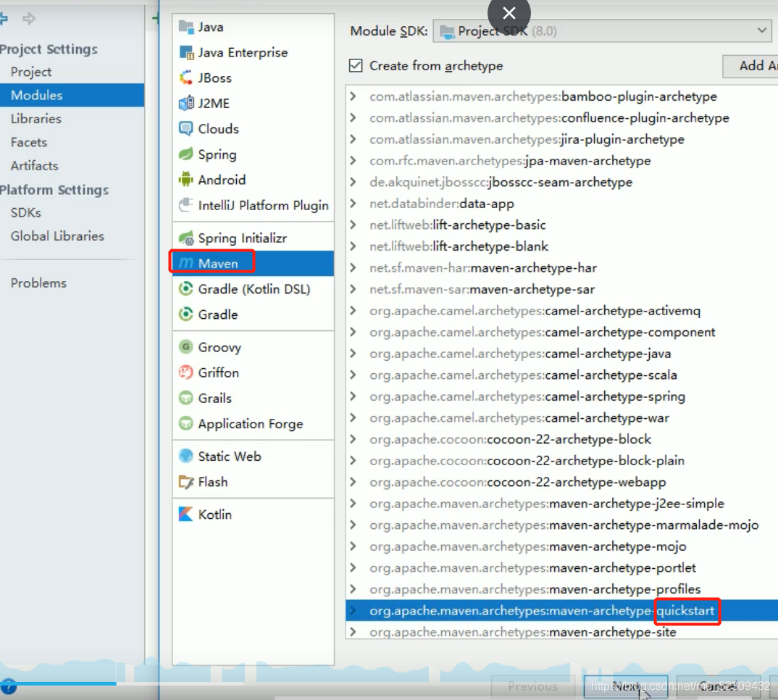This screenshot has width=778, height=700.
Task: Click the help question mark icon
Action: click(9, 687)
